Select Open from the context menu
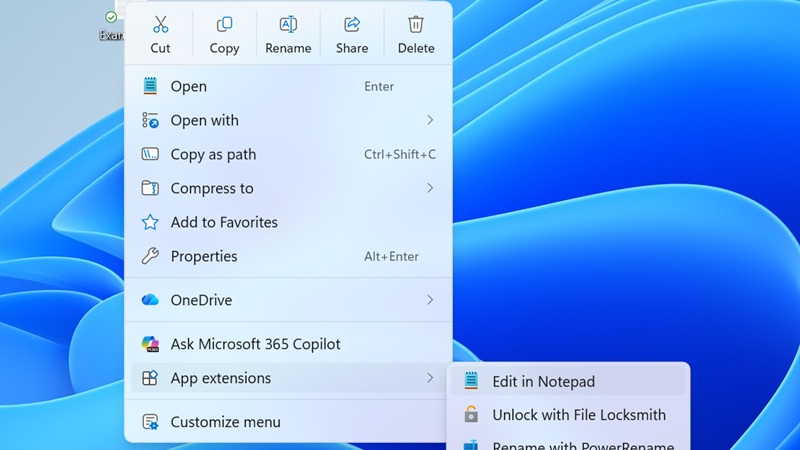Screen dimensions: 800x450 [x=288, y=86]
